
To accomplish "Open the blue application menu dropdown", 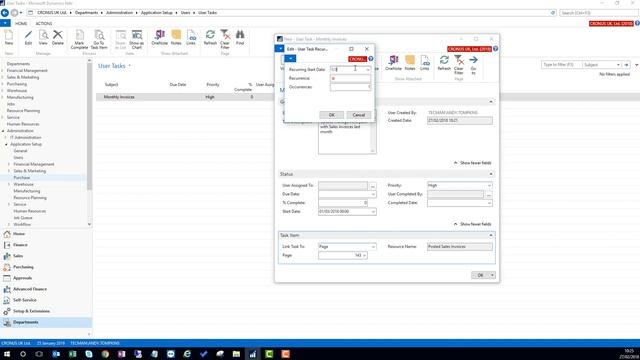I will (5, 23).
